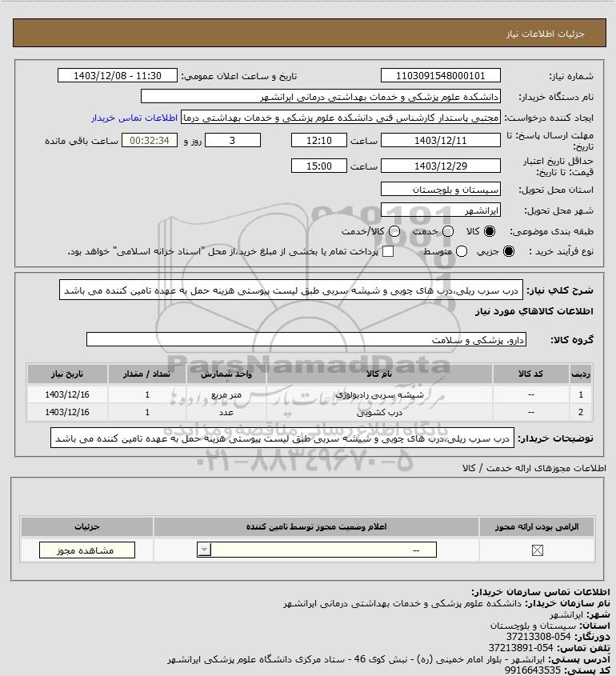Click the price validity date 1403/12/29 field
This screenshot has height=676, width=616.
(x=441, y=166)
